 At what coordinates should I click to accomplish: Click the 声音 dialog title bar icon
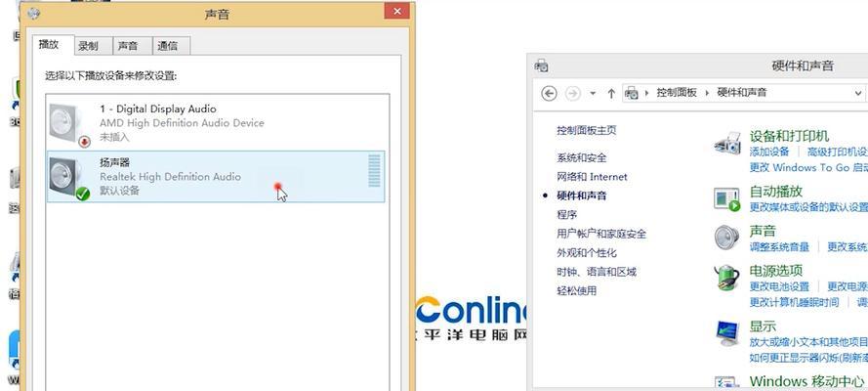point(34,12)
